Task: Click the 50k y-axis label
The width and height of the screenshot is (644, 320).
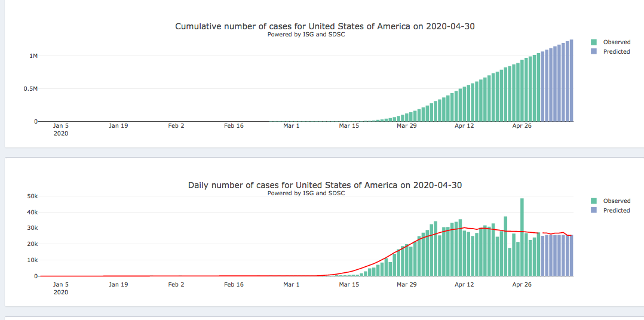Action: [32, 196]
